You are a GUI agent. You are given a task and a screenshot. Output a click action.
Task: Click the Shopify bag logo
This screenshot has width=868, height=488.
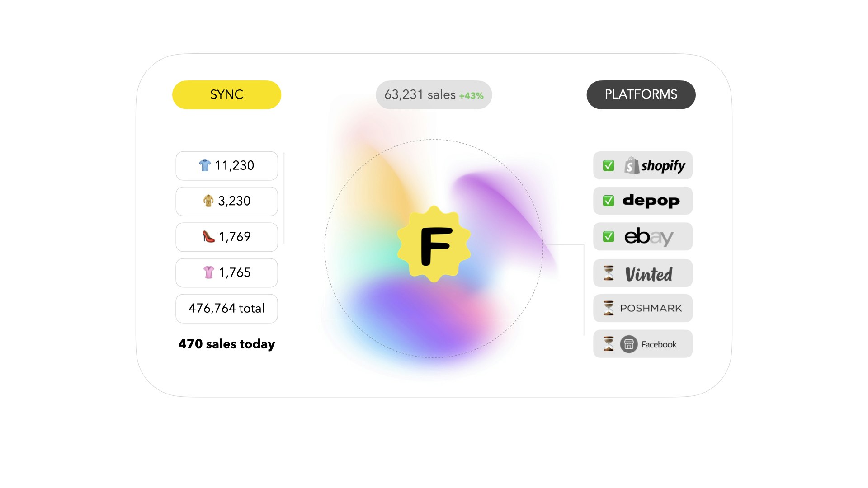(x=632, y=166)
